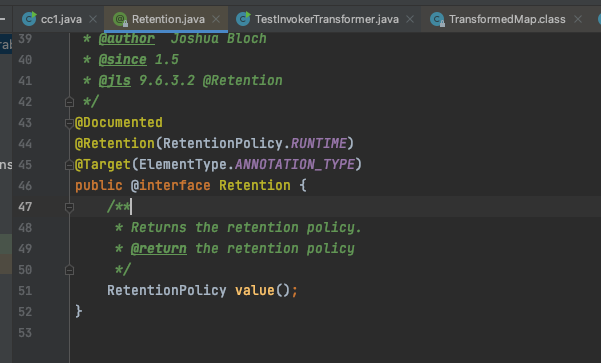Click the @jls Javadoc tag
This screenshot has width=601, height=363.
pos(115,80)
